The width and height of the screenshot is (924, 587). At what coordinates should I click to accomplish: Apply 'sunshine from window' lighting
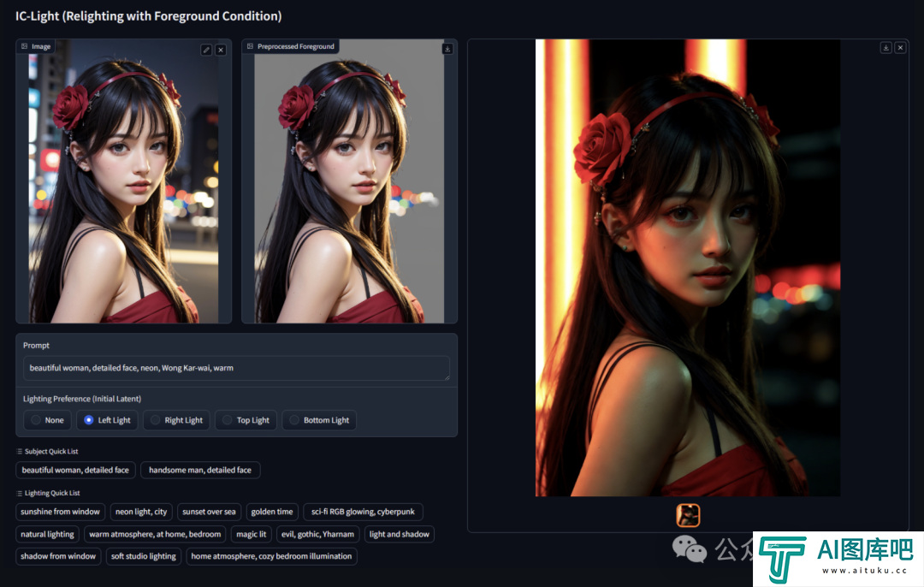60,512
